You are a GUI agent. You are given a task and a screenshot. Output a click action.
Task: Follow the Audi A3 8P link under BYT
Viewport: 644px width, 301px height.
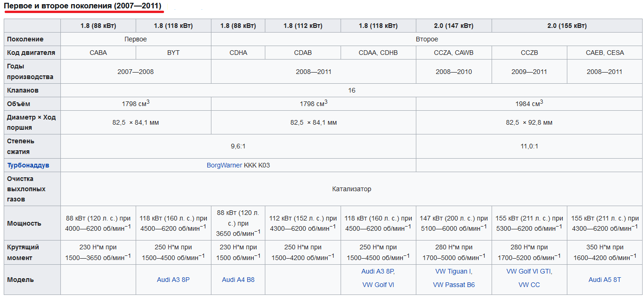pos(173,280)
